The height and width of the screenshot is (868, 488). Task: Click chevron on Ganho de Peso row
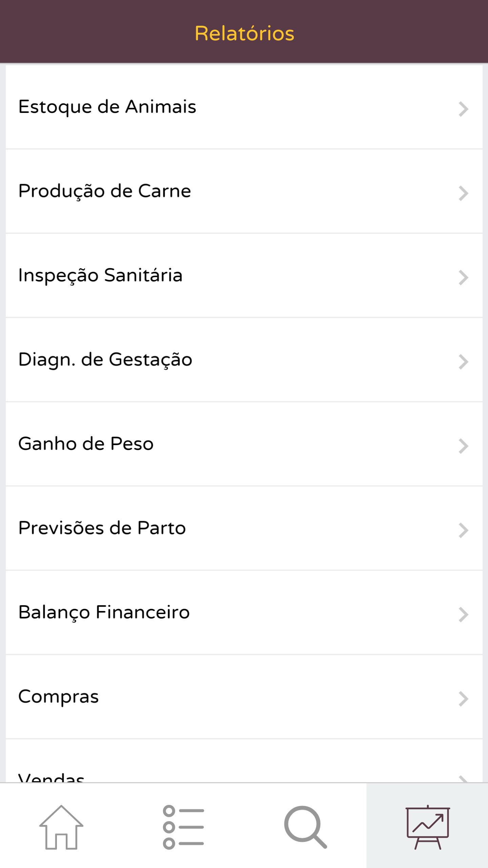463,446
